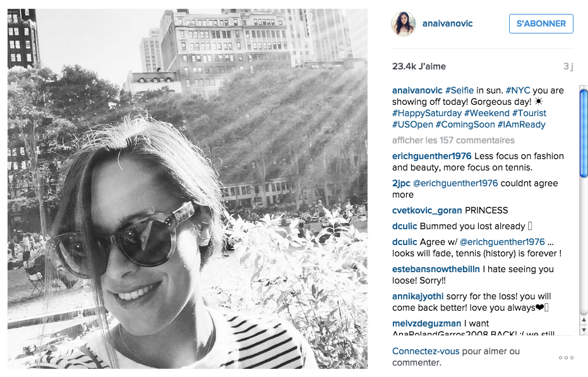
Task: Visit the erichguenther1976 commenter profile
Action: tap(431, 156)
